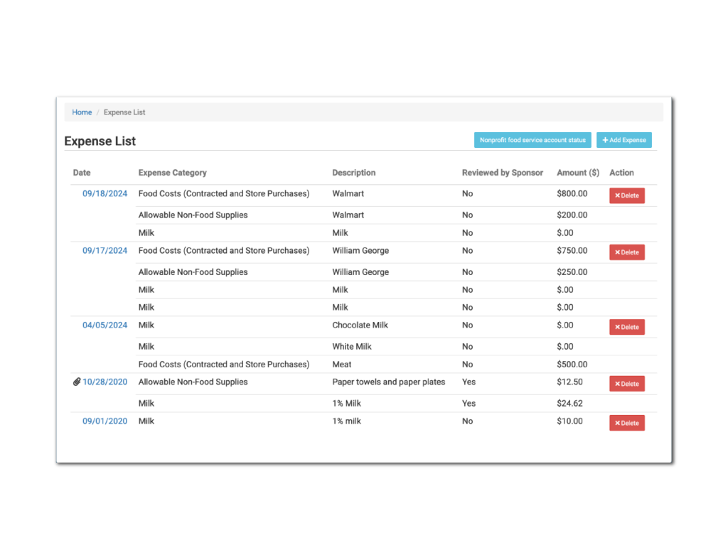Click the plus icon on Add Expense button
728x560 pixels.
pyautogui.click(x=607, y=140)
